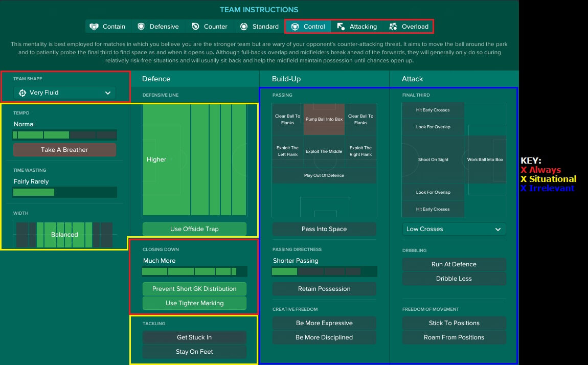Screen dimensions: 588x365
Task: Enable Stay On Feet tackling
Action: click(x=194, y=352)
